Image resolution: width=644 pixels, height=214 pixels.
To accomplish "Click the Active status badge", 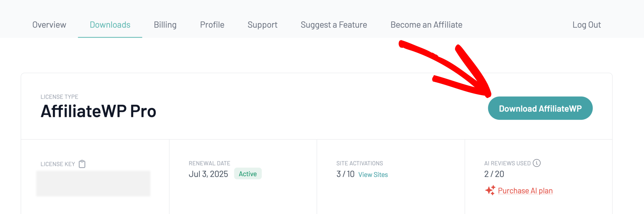I will pyautogui.click(x=248, y=174).
